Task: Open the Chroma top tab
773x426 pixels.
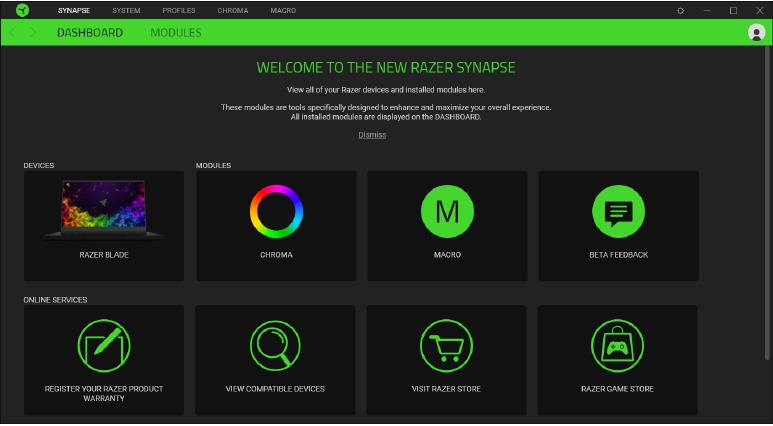Action: 233,10
